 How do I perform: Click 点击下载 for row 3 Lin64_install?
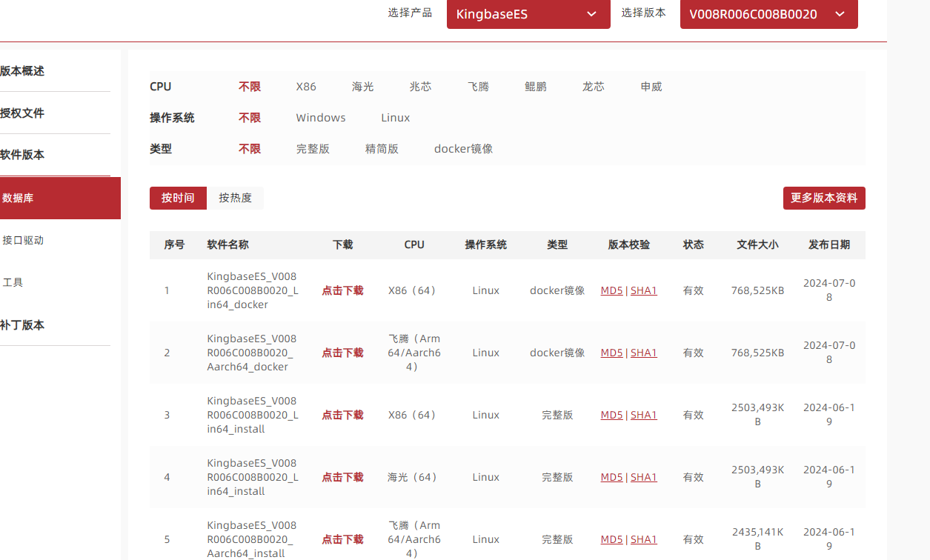342,415
